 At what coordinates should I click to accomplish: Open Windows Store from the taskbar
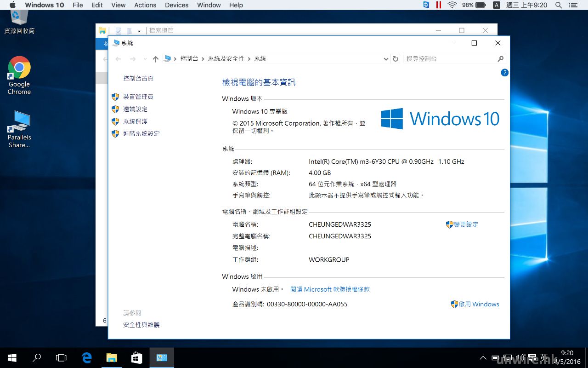[136, 357]
